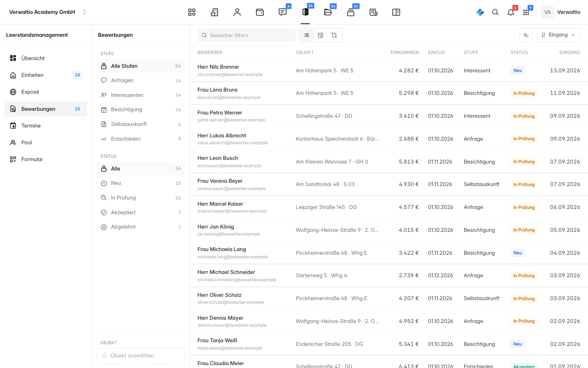Screen dimensions: 588x368
Task: Go to Termine in the sidebar
Action: pyautogui.click(x=46, y=126)
